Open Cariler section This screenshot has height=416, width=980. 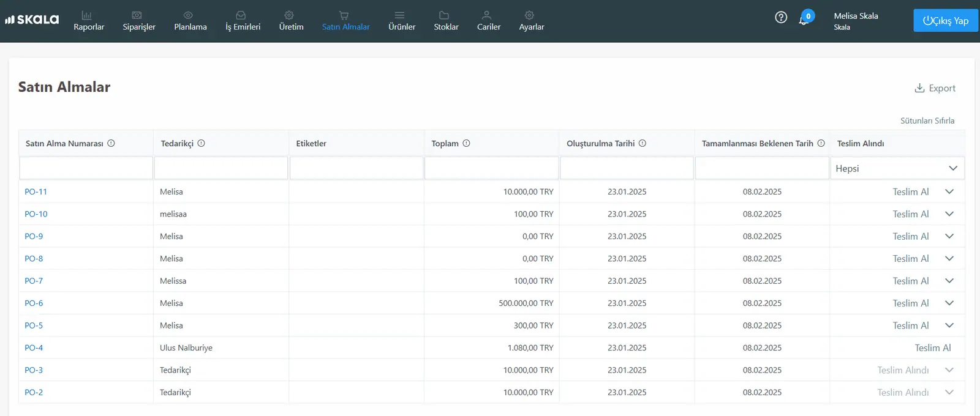tap(489, 21)
